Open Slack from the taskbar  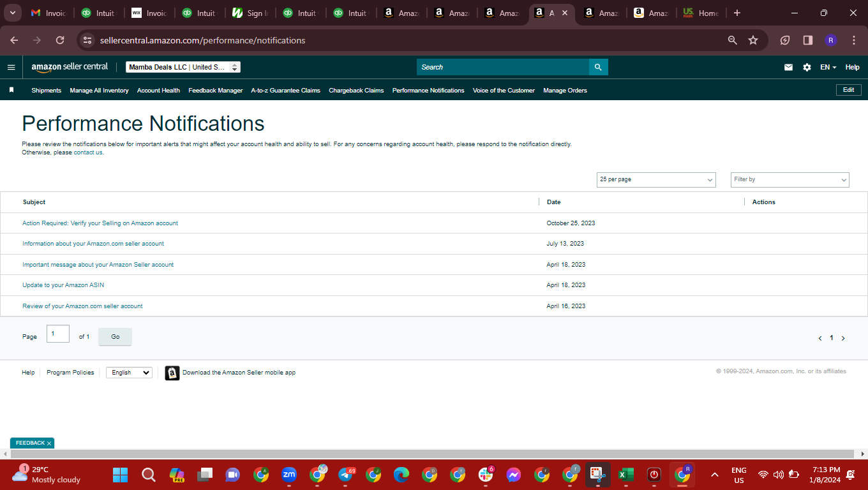[486, 475]
